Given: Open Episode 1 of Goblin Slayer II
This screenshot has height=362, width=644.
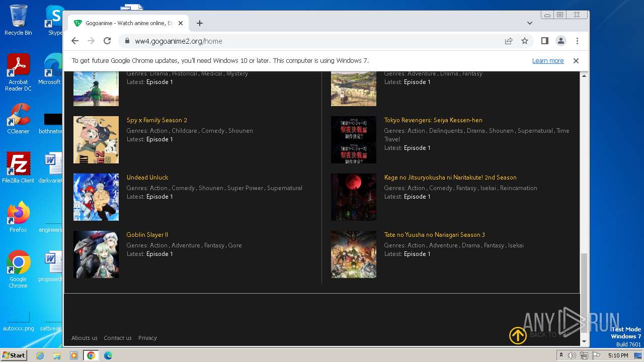Looking at the screenshot, I should 159,254.
